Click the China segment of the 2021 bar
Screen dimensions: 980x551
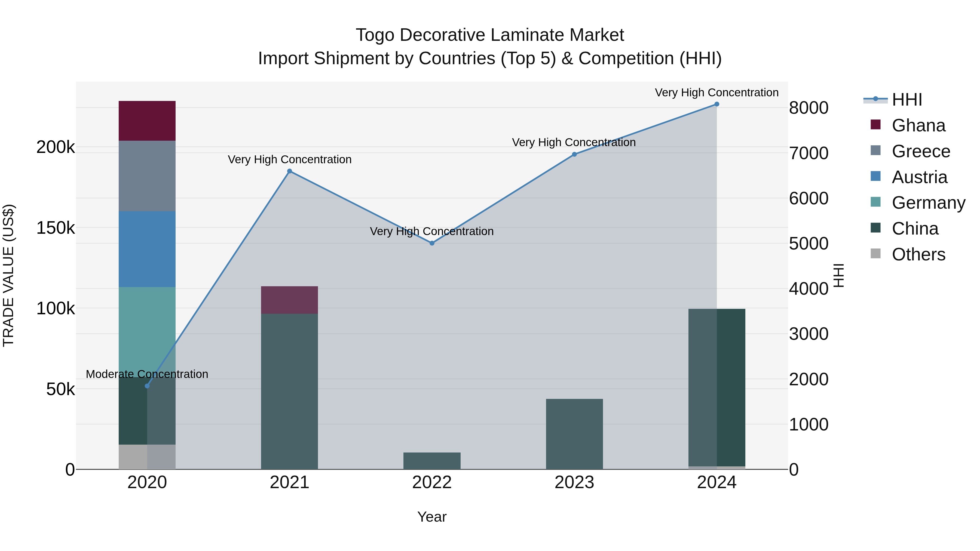point(290,392)
